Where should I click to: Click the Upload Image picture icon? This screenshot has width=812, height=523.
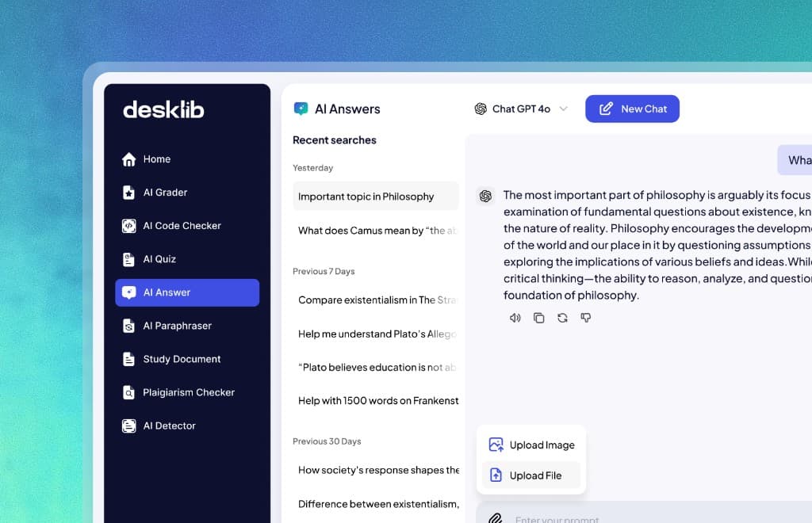point(496,445)
